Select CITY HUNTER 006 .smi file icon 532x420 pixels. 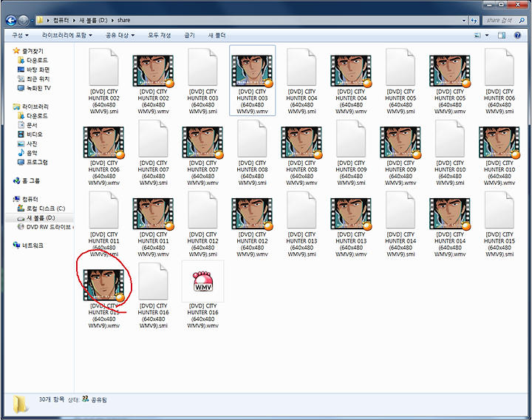[x=499, y=67]
